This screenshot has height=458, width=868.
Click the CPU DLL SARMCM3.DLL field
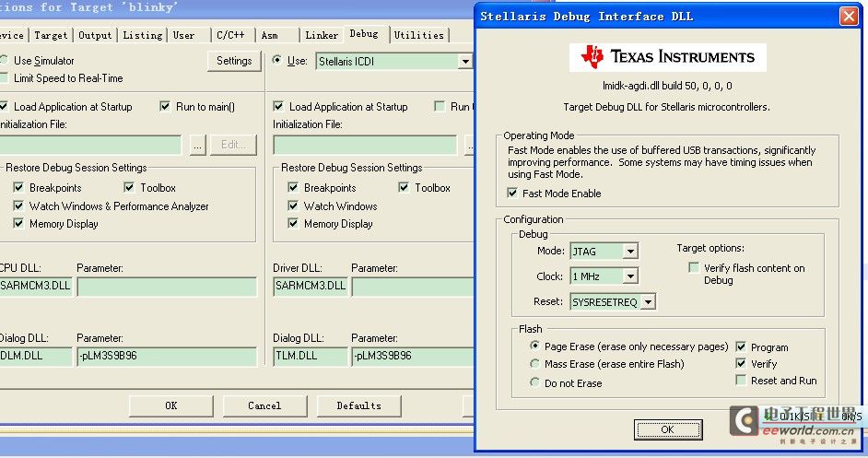[x=36, y=287]
